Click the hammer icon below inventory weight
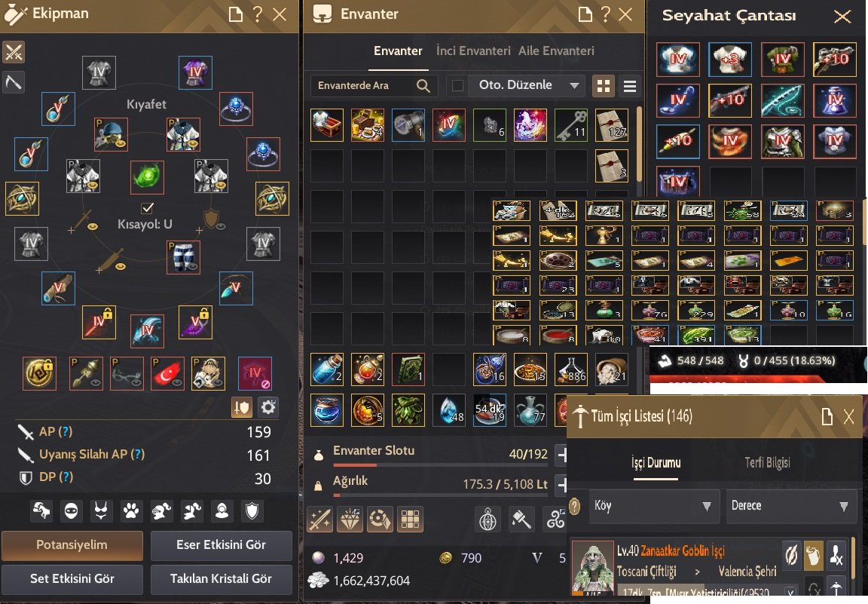This screenshot has height=604, width=868. 521,520
